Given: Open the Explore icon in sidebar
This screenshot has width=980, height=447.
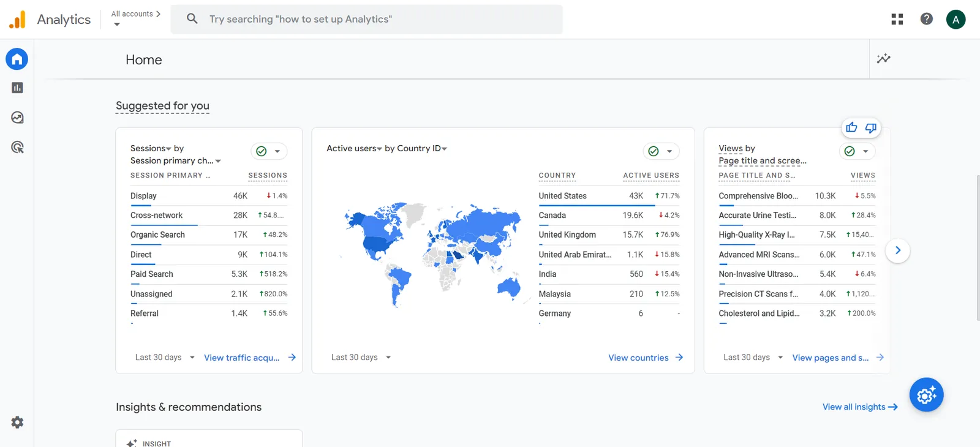Looking at the screenshot, I should point(17,117).
